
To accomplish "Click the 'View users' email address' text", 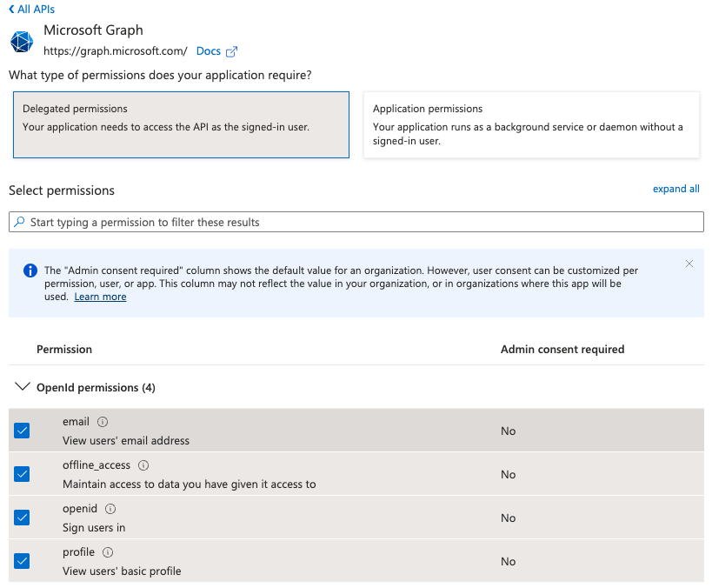I will point(126,440).
